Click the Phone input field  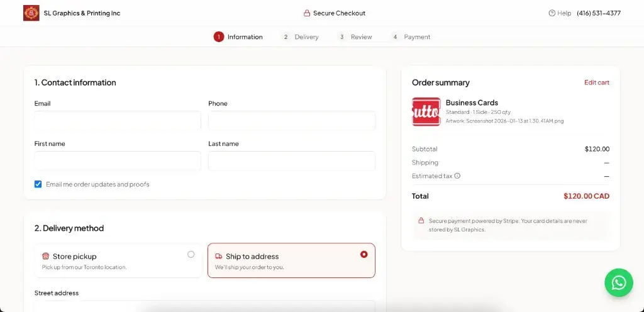[292, 121]
